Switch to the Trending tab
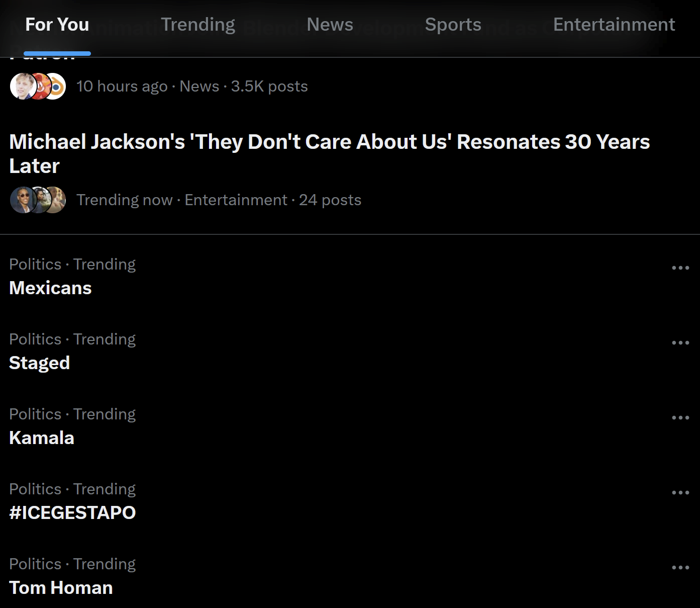 [198, 25]
